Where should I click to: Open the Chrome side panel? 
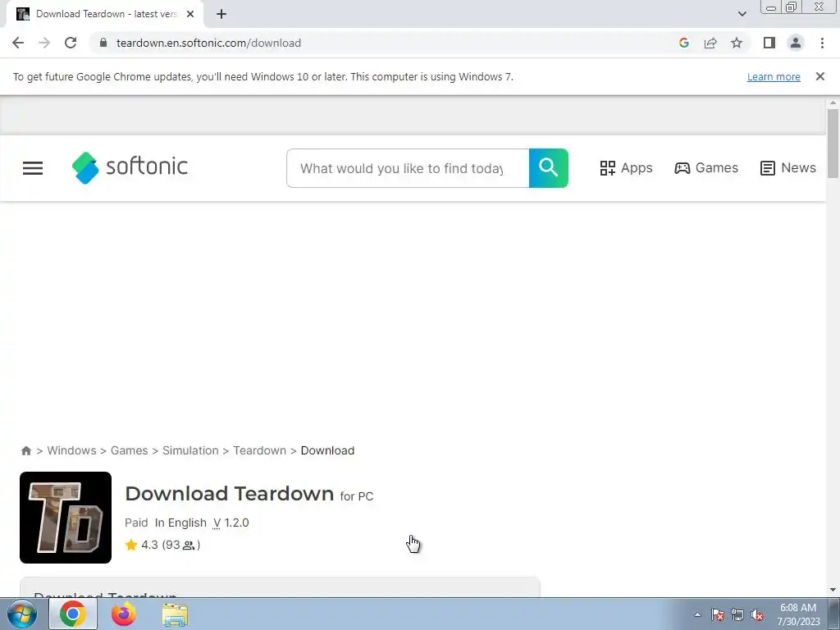point(769,43)
